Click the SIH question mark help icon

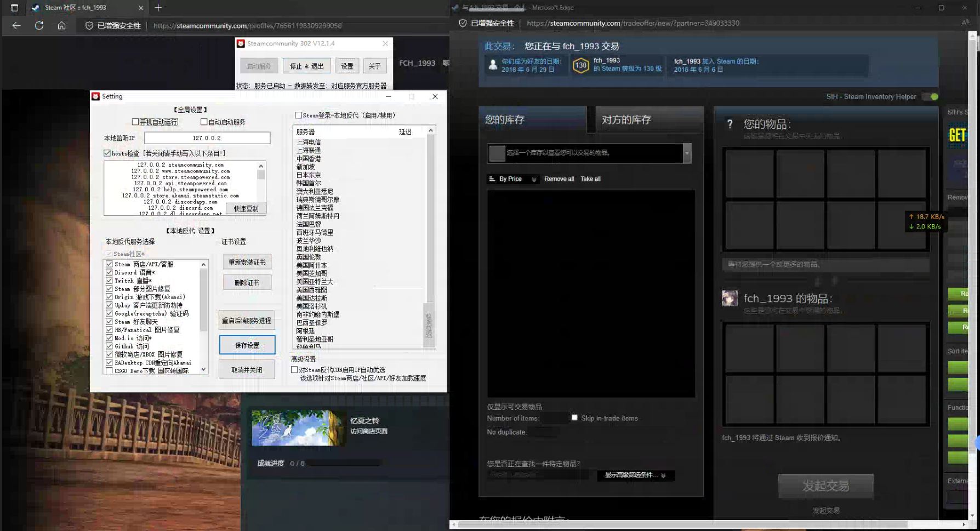click(x=729, y=124)
